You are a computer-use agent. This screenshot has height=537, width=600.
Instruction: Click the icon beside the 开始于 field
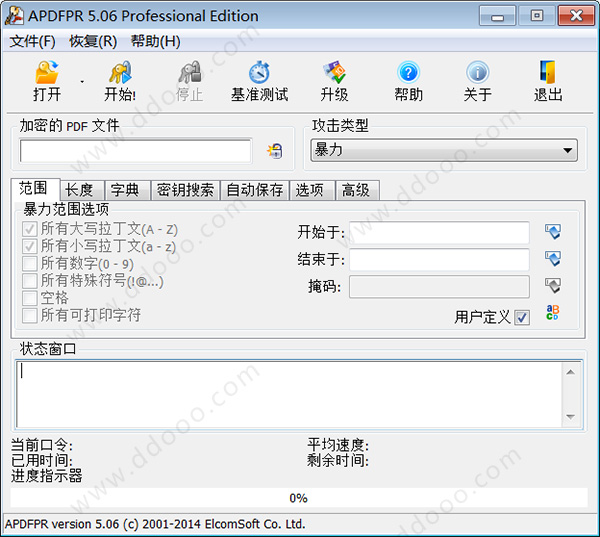coord(553,232)
